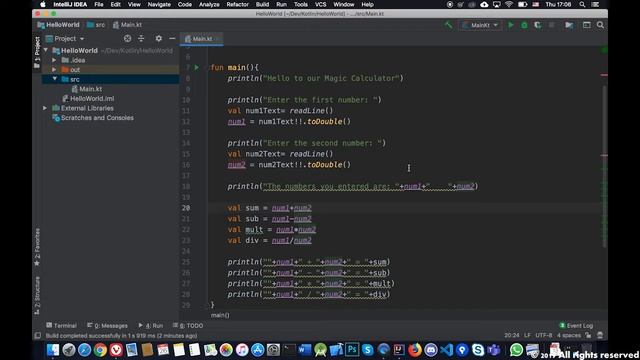Click the editor vertical scrollbar
The image size is (640, 360).
tap(604, 167)
